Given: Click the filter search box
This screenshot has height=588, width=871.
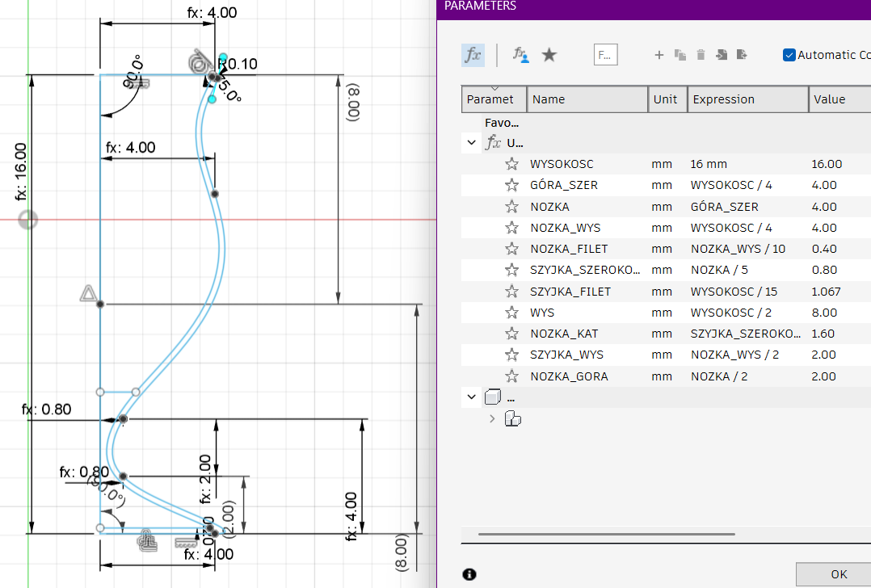Looking at the screenshot, I should [605, 55].
